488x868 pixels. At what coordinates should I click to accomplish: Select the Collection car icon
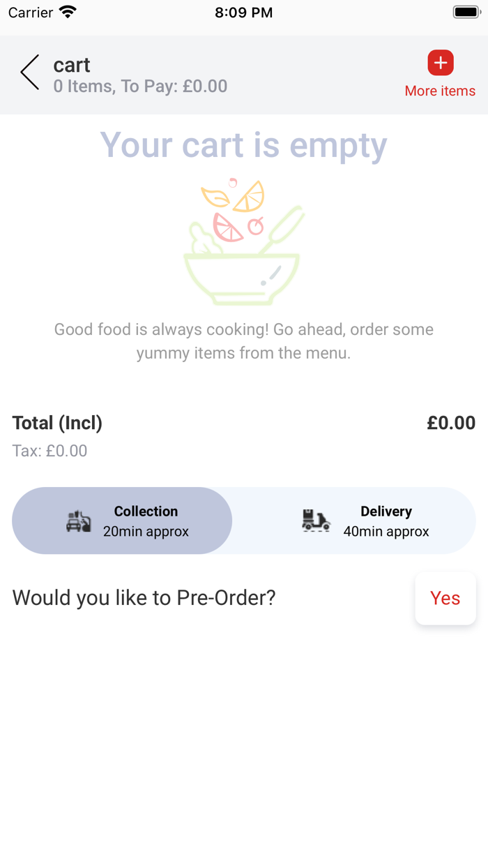click(x=79, y=521)
